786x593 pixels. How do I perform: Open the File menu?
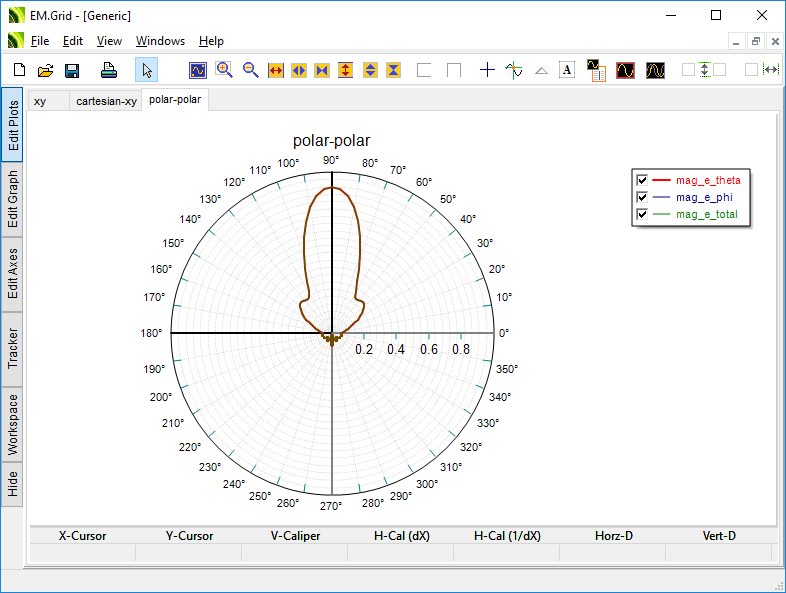[39, 41]
